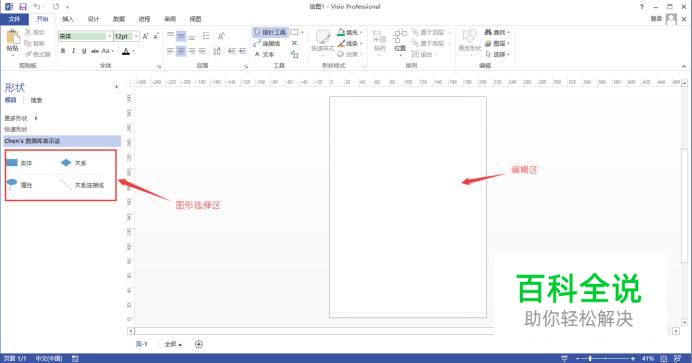Switch to the View ribbon tab
Image resolution: width=692 pixels, height=363 pixels.
pos(196,19)
